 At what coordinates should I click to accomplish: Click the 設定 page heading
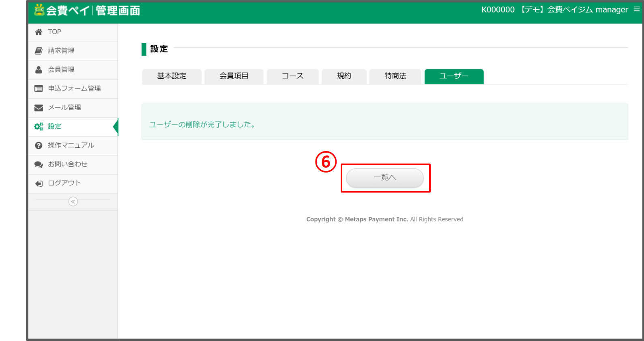click(159, 49)
